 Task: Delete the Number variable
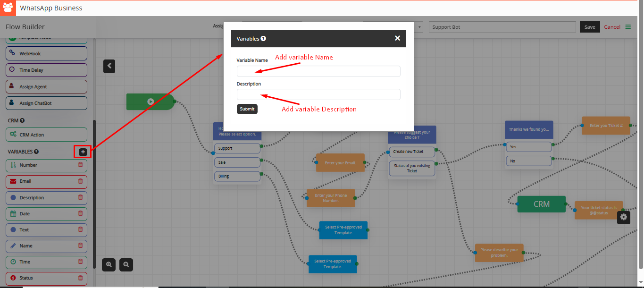(x=80, y=165)
